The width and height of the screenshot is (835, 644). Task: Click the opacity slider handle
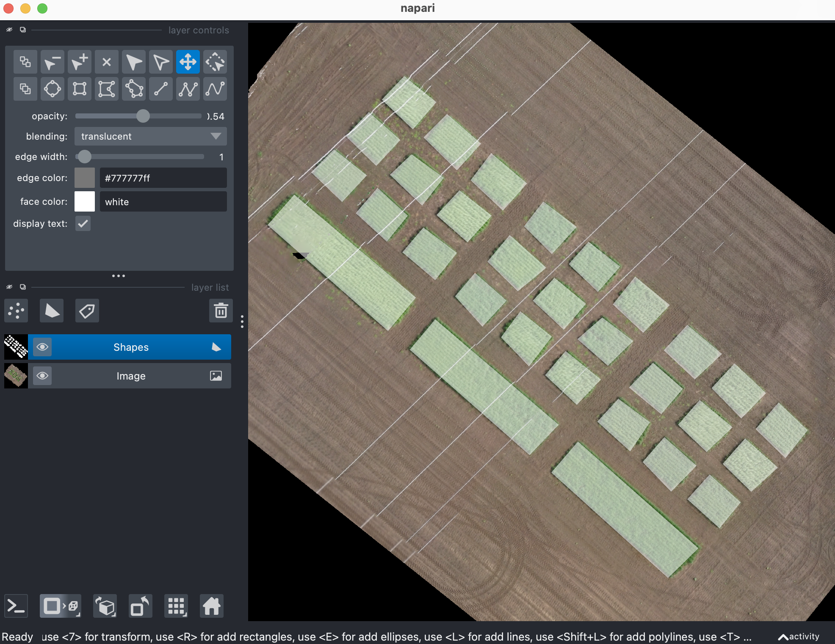tap(143, 116)
